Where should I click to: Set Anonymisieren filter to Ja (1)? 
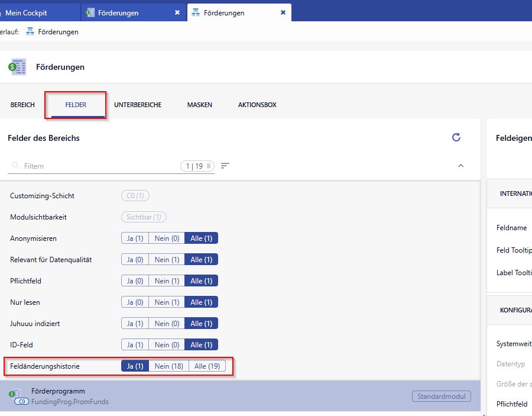pyautogui.click(x=135, y=238)
